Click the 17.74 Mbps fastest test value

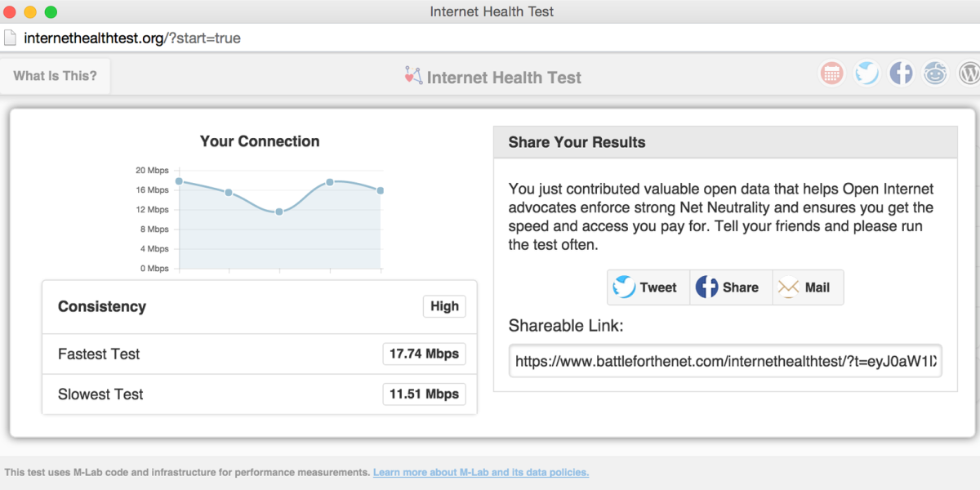pos(424,354)
